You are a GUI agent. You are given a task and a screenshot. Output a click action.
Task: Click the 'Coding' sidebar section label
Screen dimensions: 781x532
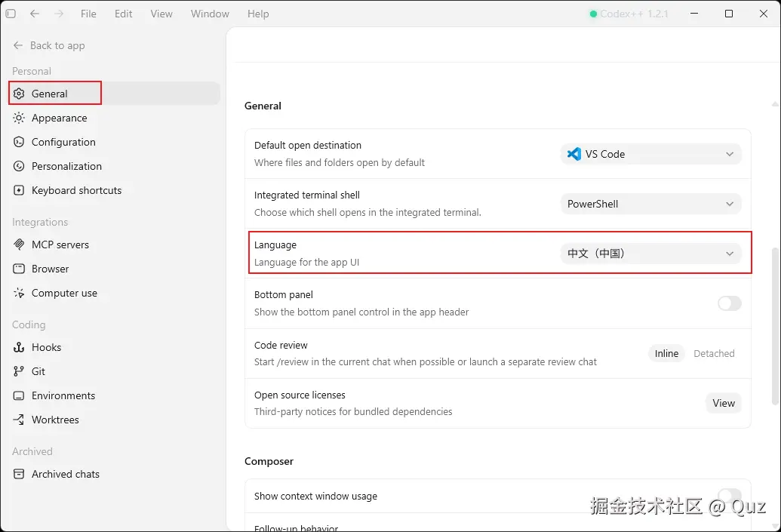click(x=29, y=324)
